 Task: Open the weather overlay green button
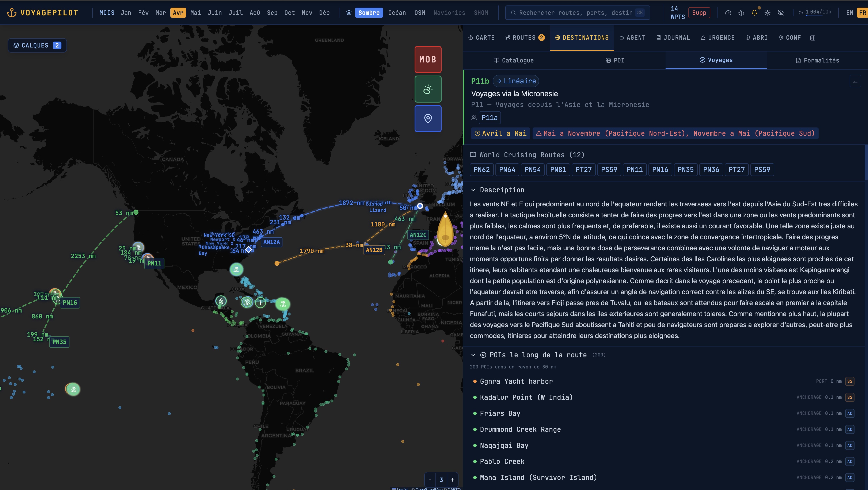click(428, 89)
